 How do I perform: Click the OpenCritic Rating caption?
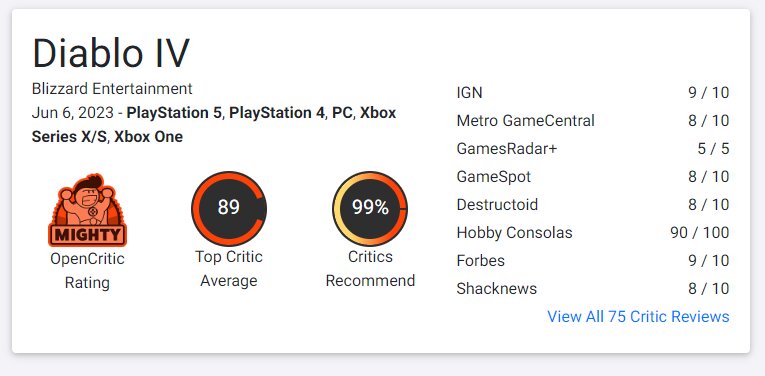pos(87,271)
